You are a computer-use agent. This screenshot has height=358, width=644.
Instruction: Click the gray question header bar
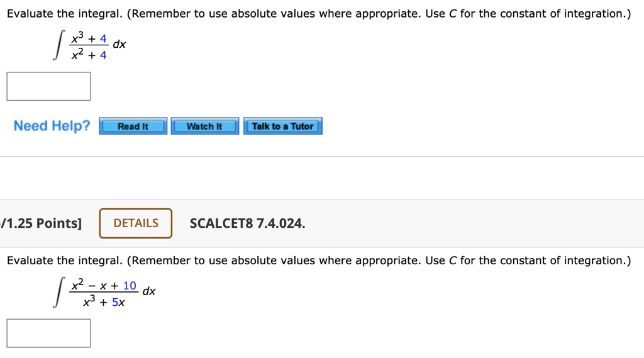pyautogui.click(x=322, y=223)
